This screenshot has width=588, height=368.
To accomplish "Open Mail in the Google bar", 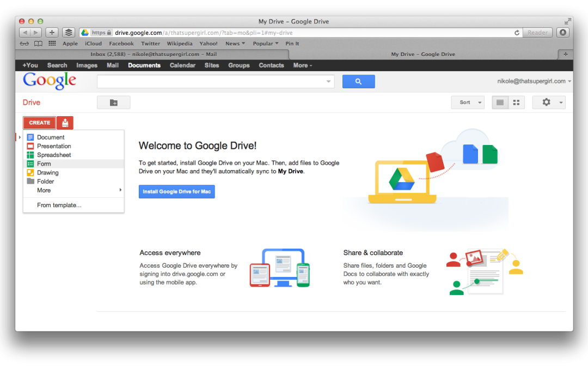I will tap(113, 65).
